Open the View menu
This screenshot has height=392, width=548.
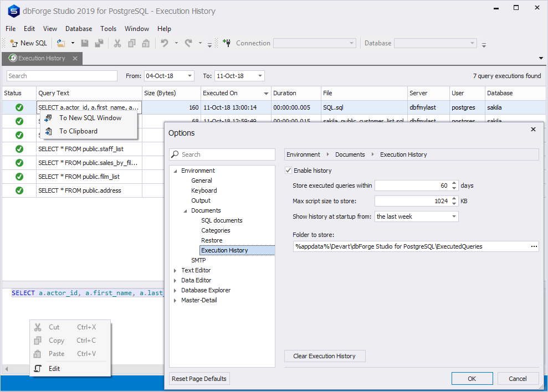tap(50, 29)
